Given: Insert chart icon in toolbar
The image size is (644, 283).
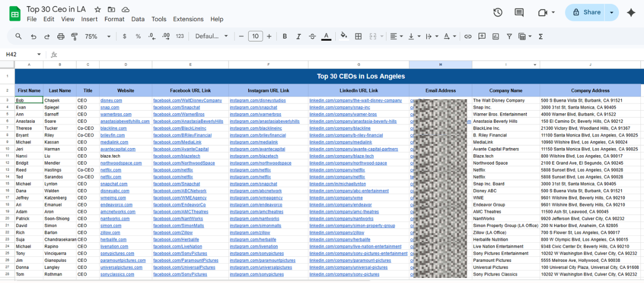Looking at the screenshot, I should [496, 36].
